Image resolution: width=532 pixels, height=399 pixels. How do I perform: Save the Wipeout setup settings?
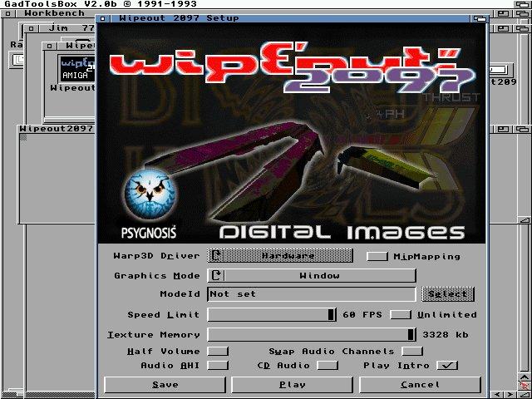pos(165,385)
